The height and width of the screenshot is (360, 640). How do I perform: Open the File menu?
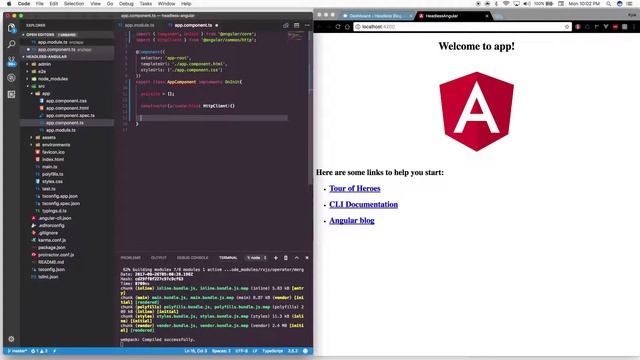(x=40, y=4)
